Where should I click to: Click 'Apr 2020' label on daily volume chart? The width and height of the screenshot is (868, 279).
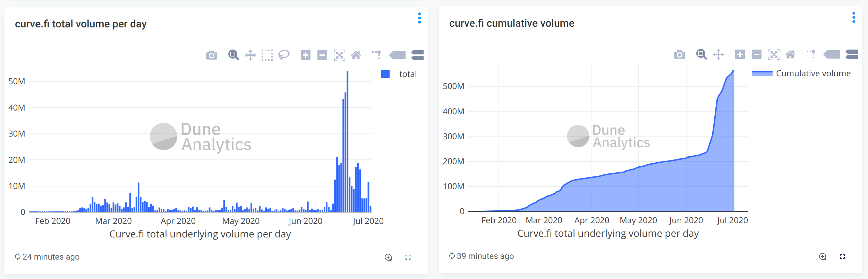click(178, 221)
